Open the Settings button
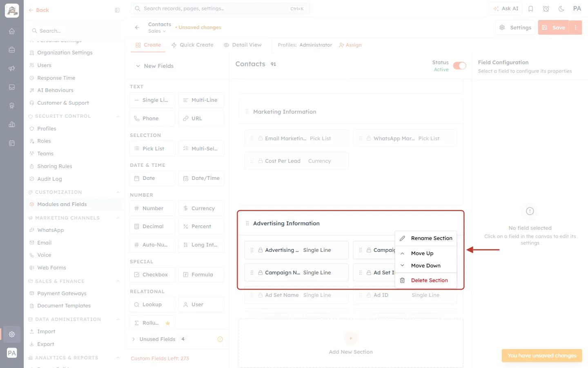Screen dimensions: 588x368 (x=515, y=27)
